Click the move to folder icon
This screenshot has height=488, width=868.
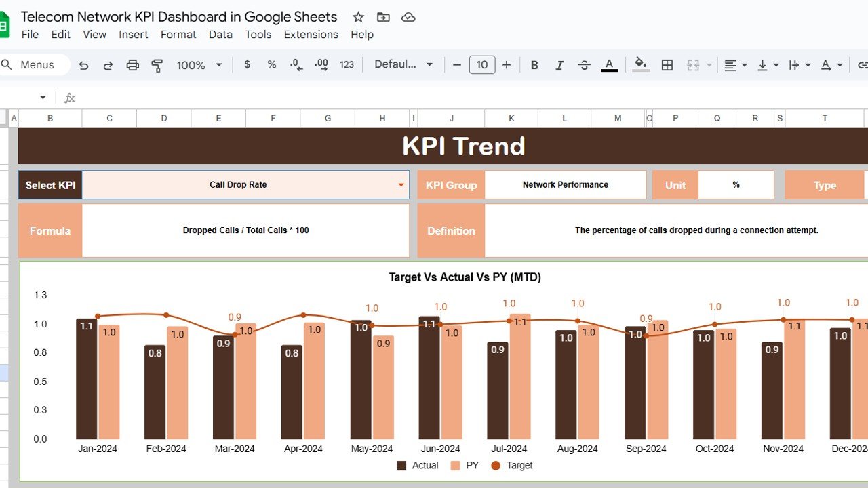click(383, 18)
